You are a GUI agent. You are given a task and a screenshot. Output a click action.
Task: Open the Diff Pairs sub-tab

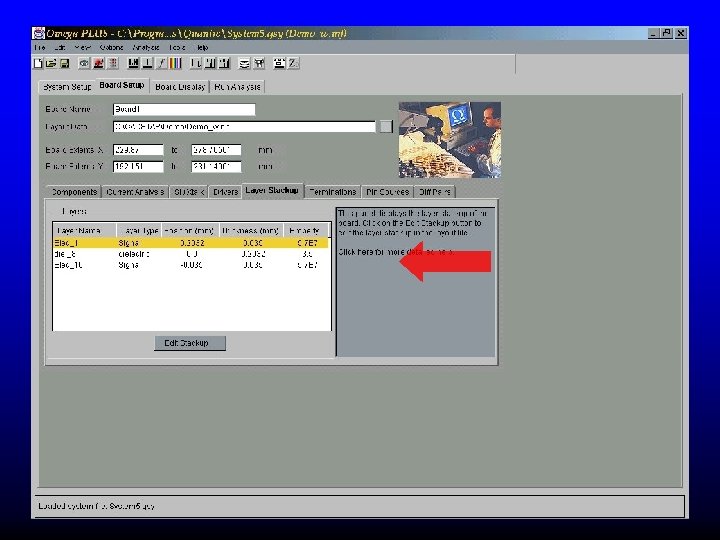(x=434, y=192)
